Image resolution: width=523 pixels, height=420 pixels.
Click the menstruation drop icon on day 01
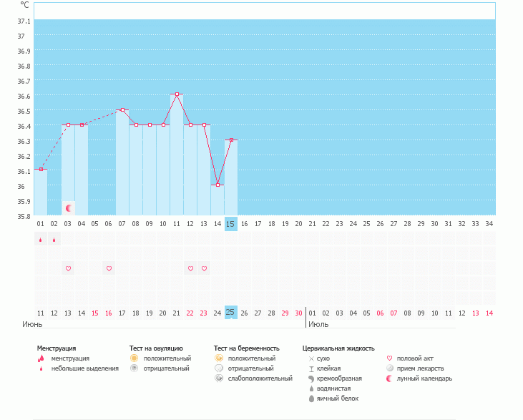(41, 240)
